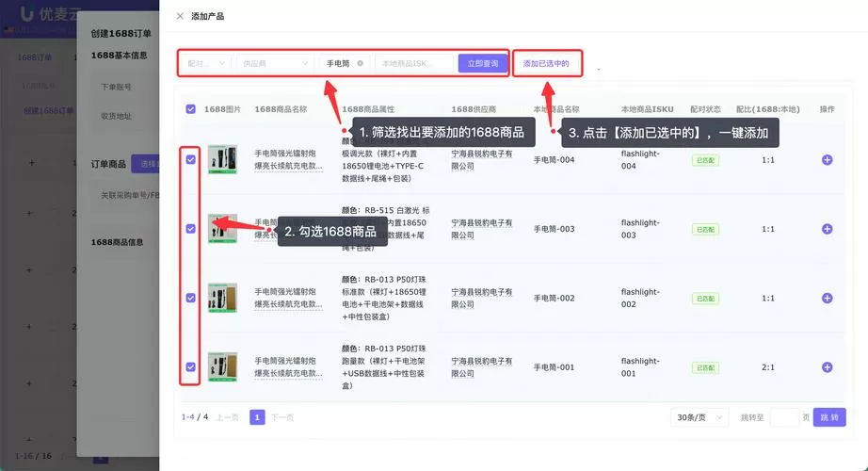
Task: Click the 跳转 jump button
Action: pos(829,417)
